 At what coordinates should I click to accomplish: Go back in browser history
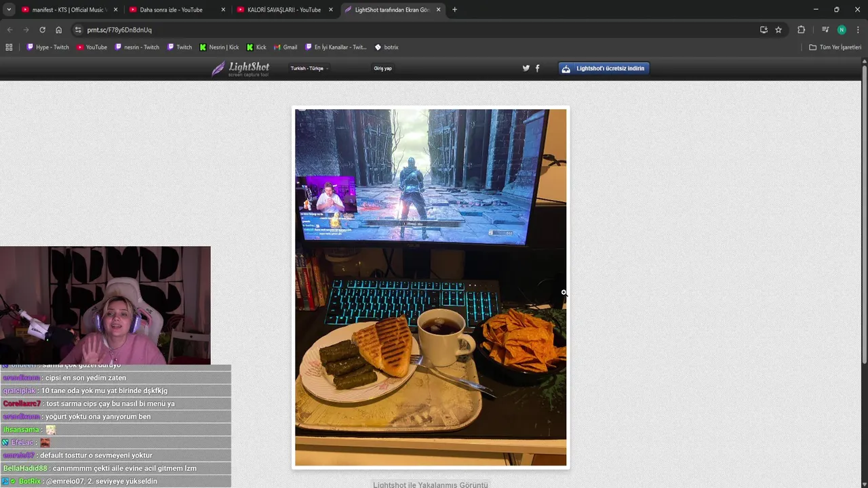point(9,30)
